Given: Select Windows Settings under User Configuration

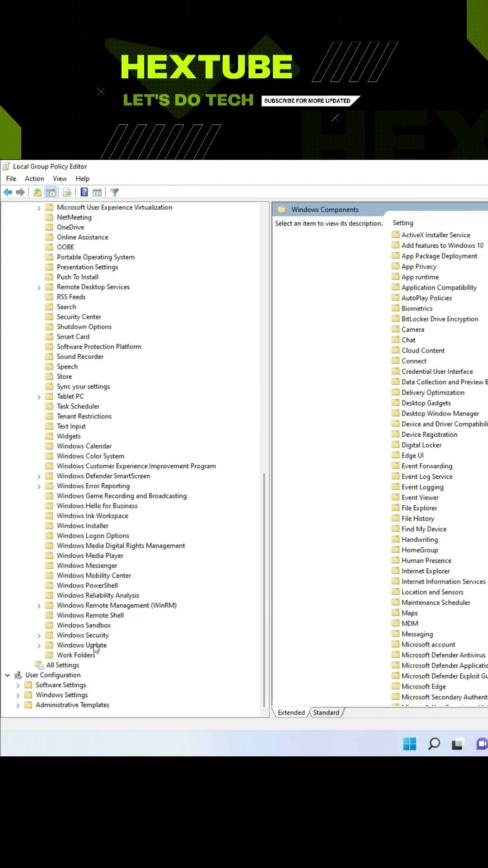Looking at the screenshot, I should 62,695.
